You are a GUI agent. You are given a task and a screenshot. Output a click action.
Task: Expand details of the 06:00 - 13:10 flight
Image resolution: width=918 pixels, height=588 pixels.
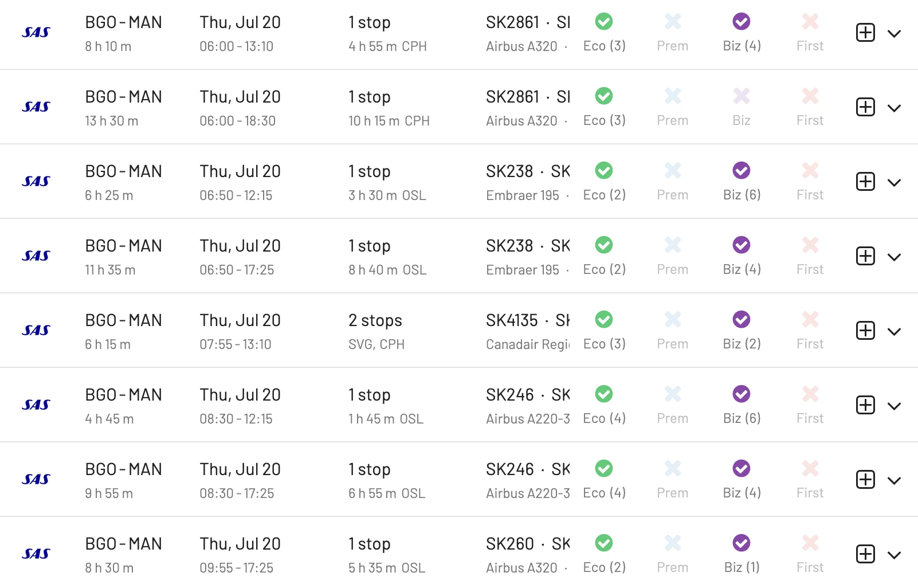click(x=894, y=34)
